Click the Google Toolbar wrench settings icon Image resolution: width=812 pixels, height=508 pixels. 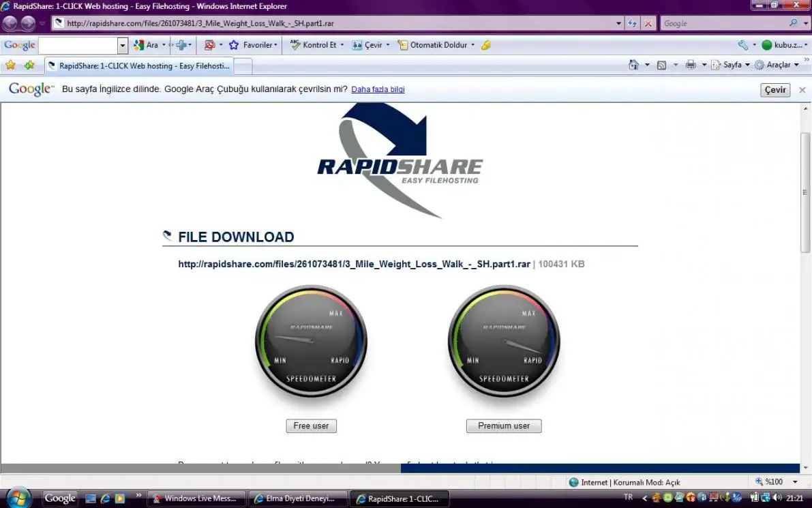[x=743, y=45]
